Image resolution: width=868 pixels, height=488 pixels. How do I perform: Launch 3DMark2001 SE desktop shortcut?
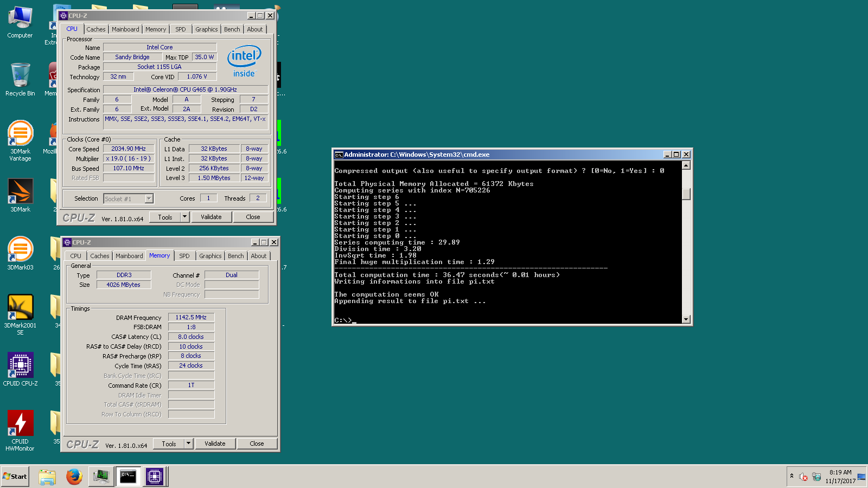[x=20, y=314]
